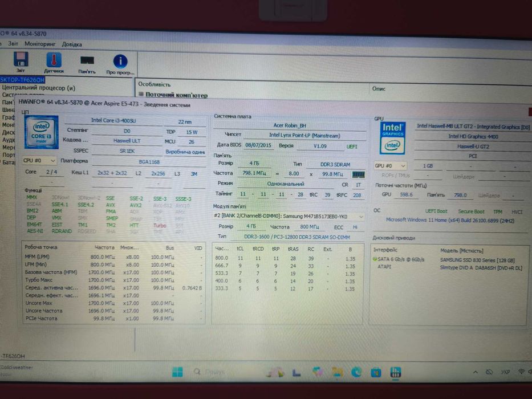
Task: Click the Особливість column header
Action: click(x=154, y=84)
